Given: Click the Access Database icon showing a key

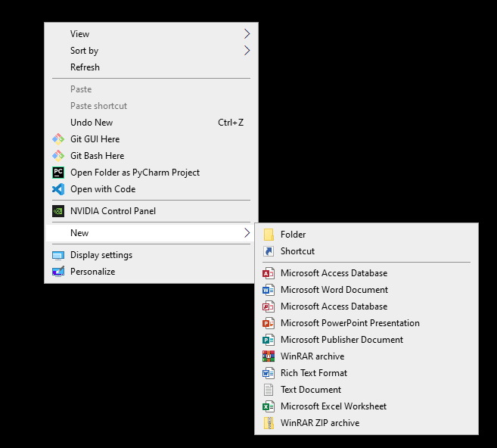Looking at the screenshot, I should (x=269, y=306).
